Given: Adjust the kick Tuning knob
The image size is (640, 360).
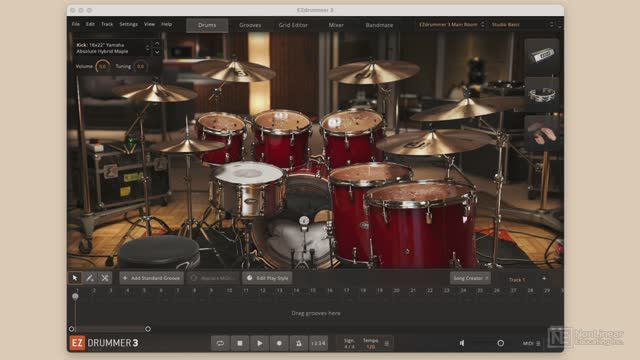Looking at the screenshot, I should pos(140,66).
